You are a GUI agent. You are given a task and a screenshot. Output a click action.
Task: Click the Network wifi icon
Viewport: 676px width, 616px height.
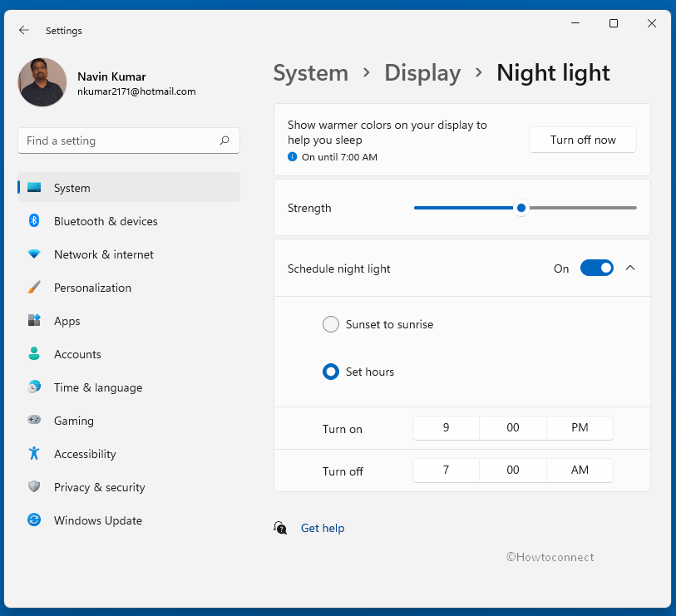(34, 254)
